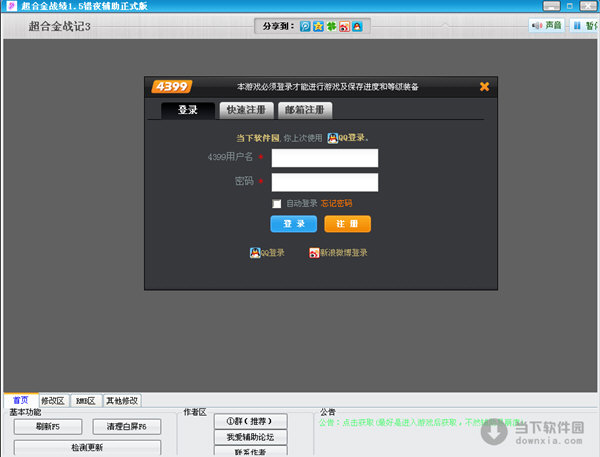
Task: Switch to the 快速注册 tab
Action: pos(245,110)
